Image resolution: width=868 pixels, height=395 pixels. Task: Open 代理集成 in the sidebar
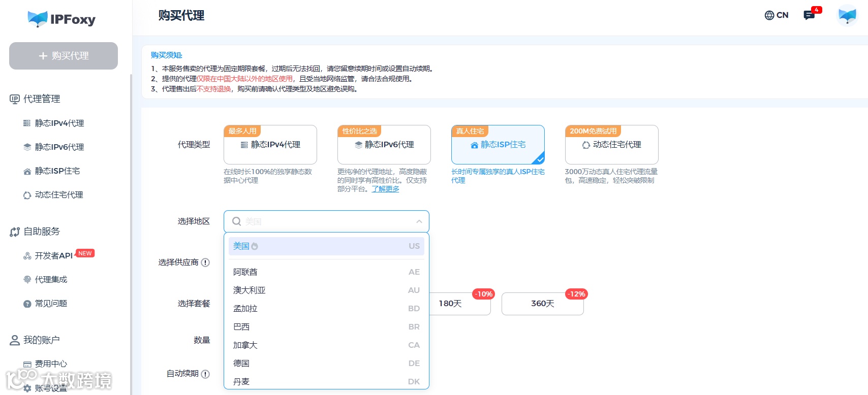click(x=45, y=279)
